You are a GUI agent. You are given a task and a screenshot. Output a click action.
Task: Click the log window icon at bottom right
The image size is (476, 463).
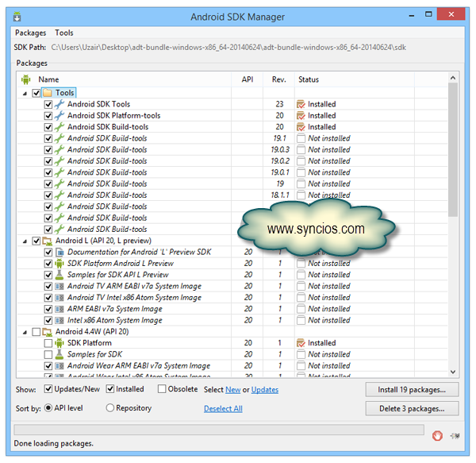pos(455,436)
